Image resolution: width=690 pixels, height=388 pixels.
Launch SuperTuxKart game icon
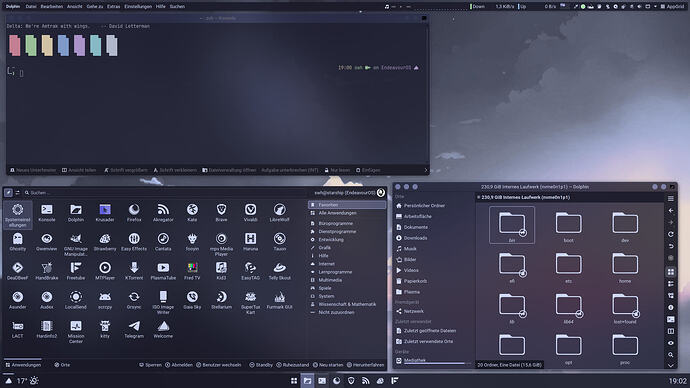pyautogui.click(x=250, y=302)
